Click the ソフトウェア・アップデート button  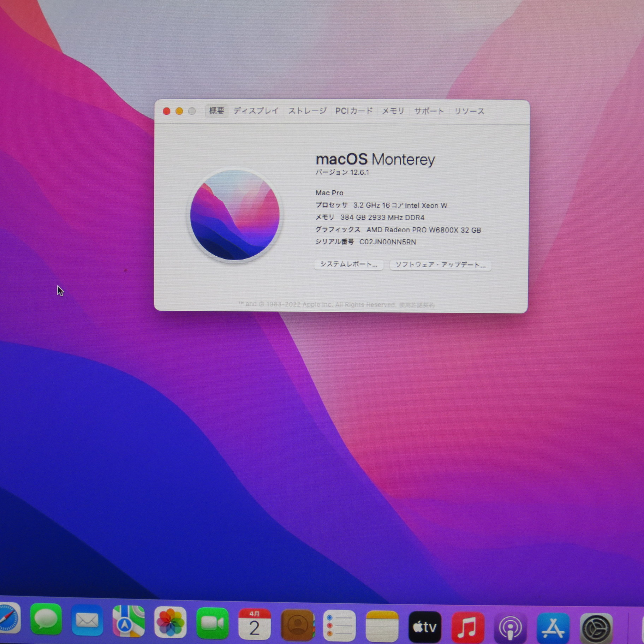coord(440,265)
